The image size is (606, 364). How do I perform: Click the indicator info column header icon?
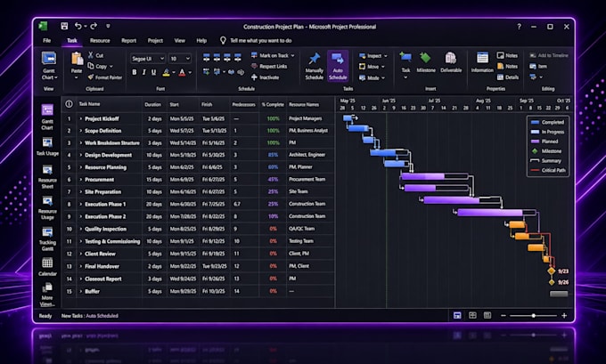pyautogui.click(x=69, y=104)
